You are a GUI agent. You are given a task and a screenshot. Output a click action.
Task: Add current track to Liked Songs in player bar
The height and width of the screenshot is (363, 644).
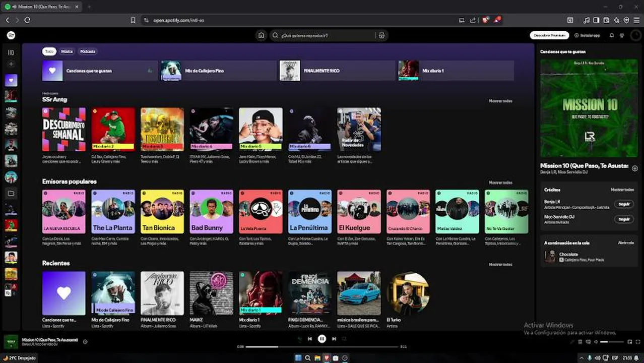[85, 342]
